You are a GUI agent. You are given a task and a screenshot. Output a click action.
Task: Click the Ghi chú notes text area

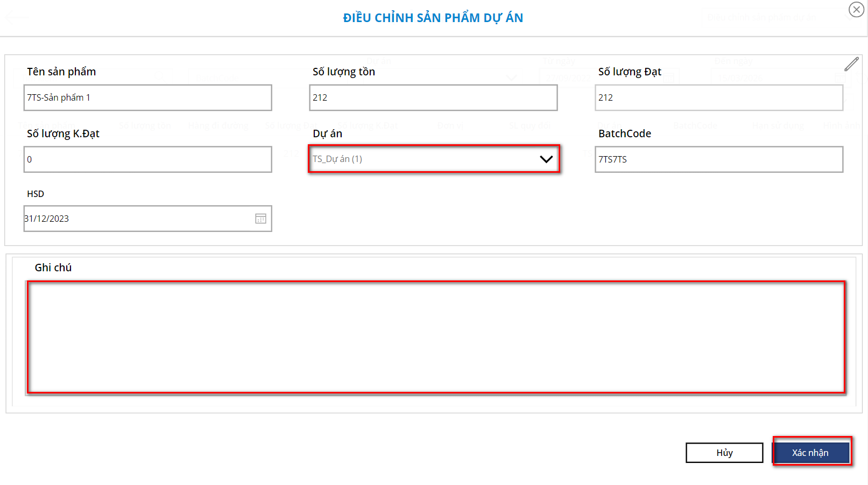coord(436,337)
